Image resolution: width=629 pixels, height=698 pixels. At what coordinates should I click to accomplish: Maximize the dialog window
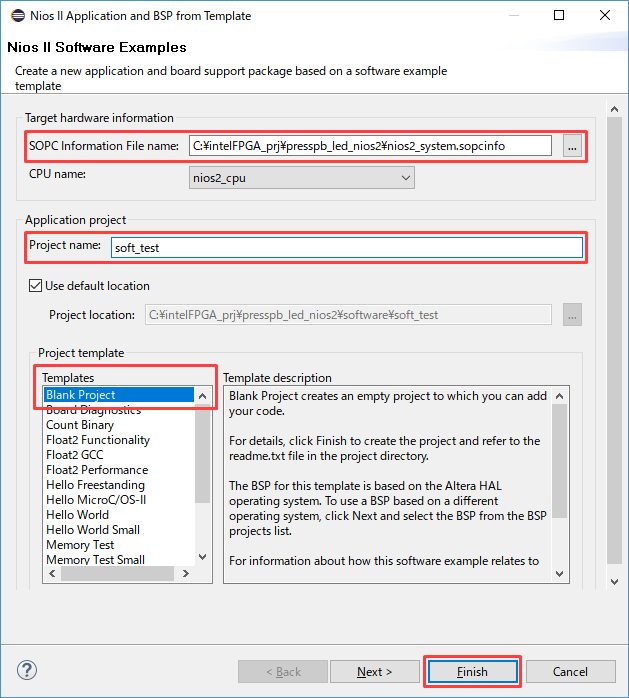tap(559, 15)
